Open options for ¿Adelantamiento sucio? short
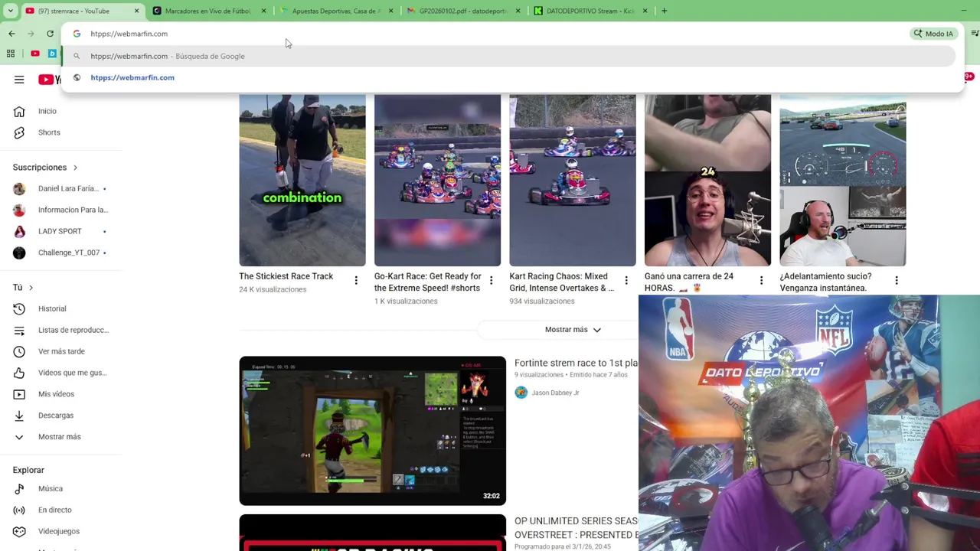This screenshot has width=980, height=551. point(897,281)
